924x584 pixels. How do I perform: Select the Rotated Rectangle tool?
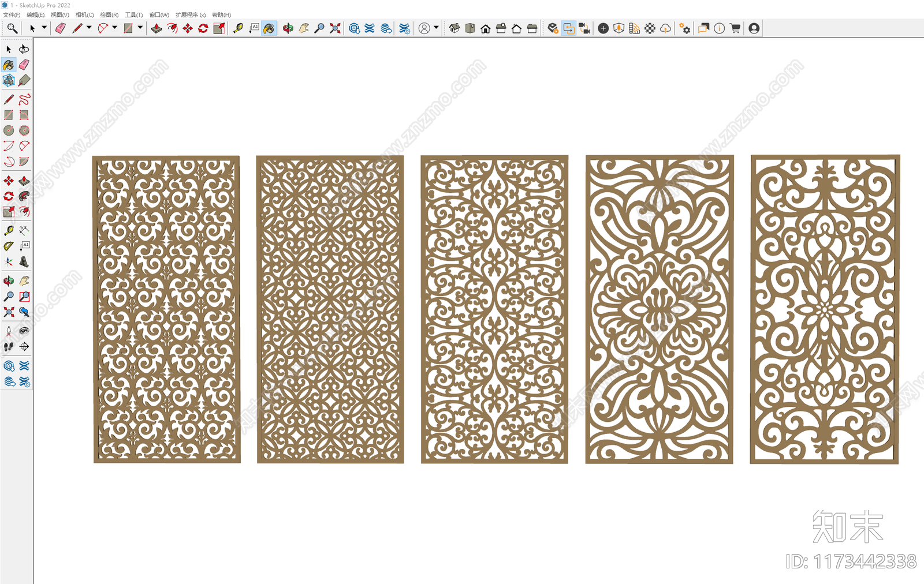(x=24, y=115)
